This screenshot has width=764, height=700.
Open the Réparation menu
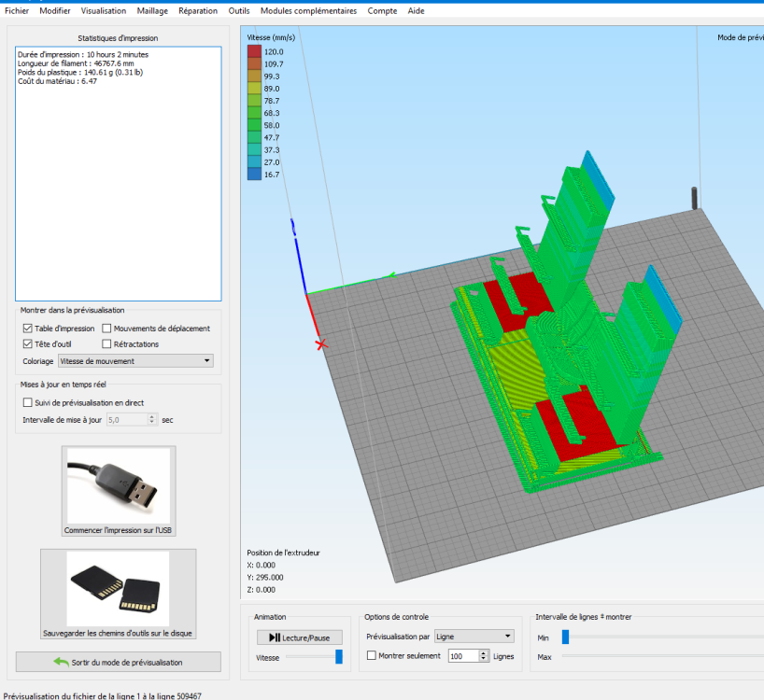coord(198,10)
